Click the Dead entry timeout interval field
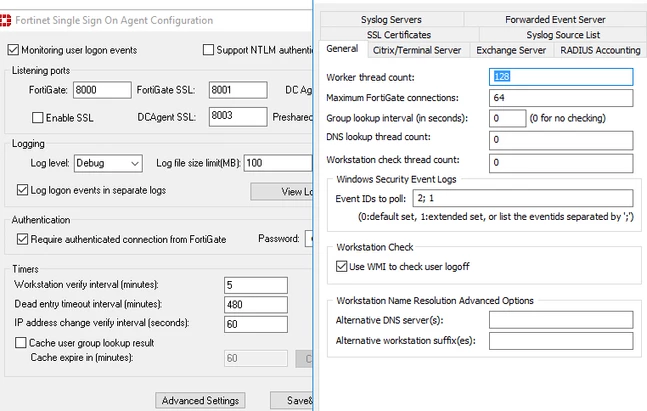647x411 pixels. 256,305
